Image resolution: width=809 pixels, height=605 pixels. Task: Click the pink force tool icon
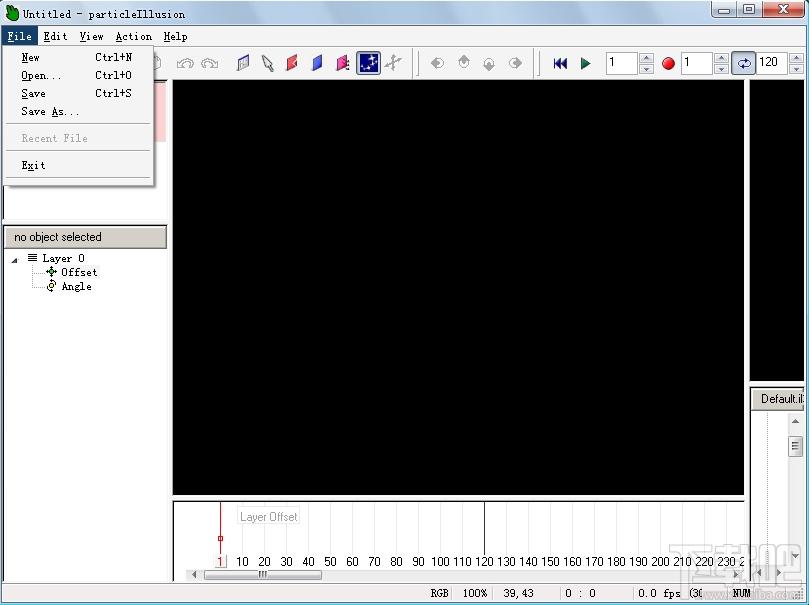343,63
